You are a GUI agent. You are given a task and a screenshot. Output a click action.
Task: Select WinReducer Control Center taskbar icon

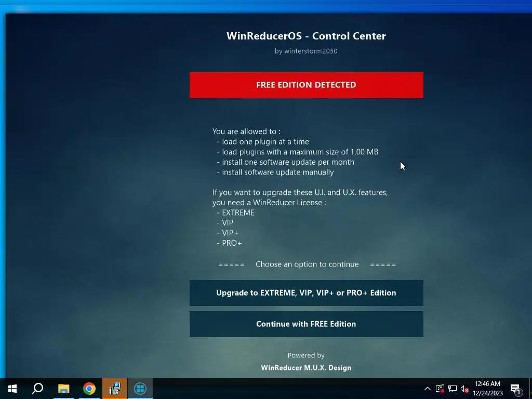pyautogui.click(x=140, y=389)
